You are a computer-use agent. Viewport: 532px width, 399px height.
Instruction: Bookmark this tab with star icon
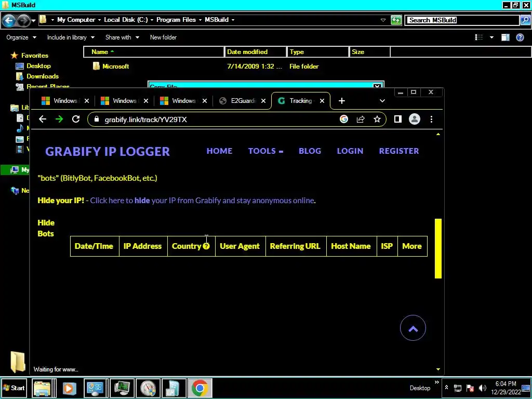pos(377,119)
